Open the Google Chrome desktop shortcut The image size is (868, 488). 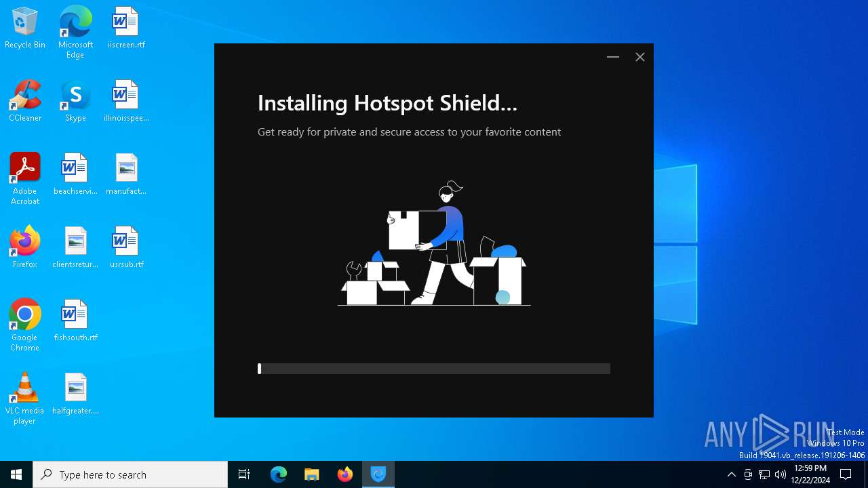[25, 325]
